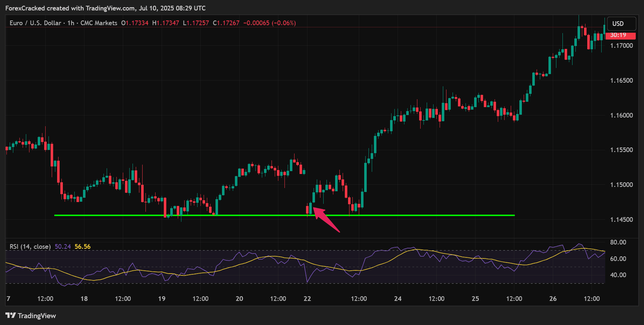Click date label 22 on time axis

click(x=307, y=299)
